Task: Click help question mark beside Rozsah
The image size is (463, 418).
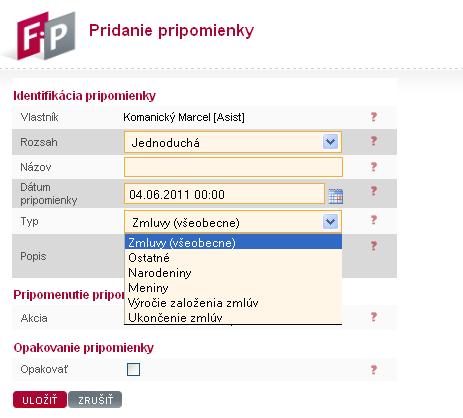Action: (x=374, y=141)
